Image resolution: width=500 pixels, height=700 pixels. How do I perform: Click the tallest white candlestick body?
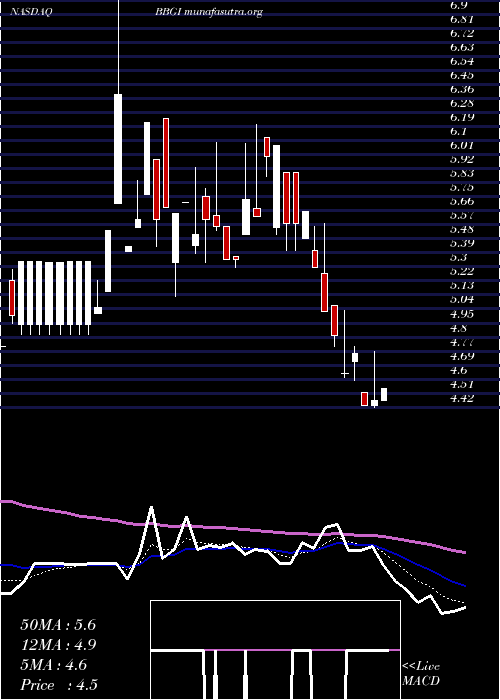pyautogui.click(x=118, y=149)
